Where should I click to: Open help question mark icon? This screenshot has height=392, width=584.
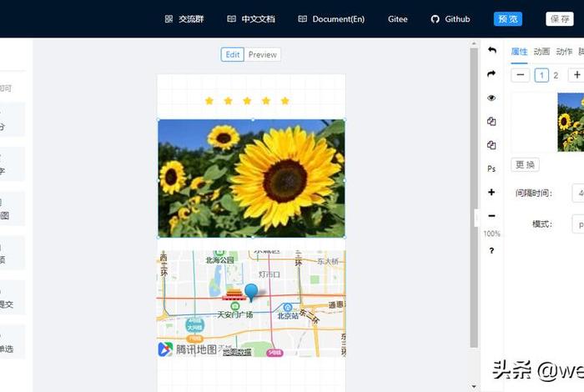coord(491,250)
